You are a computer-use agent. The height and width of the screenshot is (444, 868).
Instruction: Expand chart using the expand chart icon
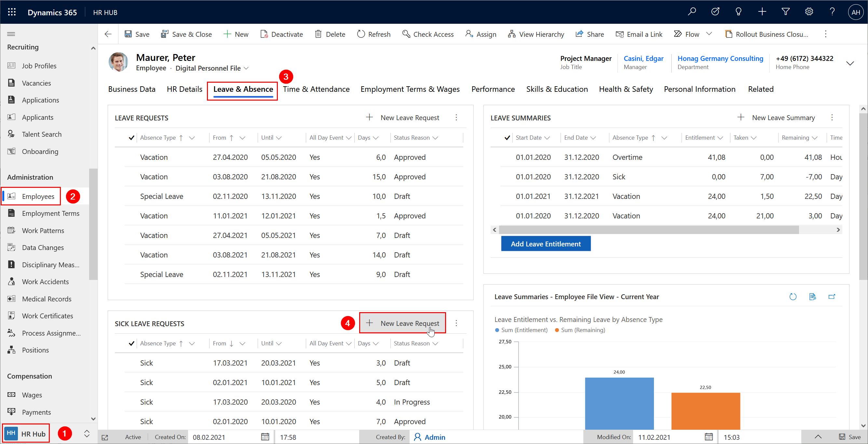tap(832, 297)
